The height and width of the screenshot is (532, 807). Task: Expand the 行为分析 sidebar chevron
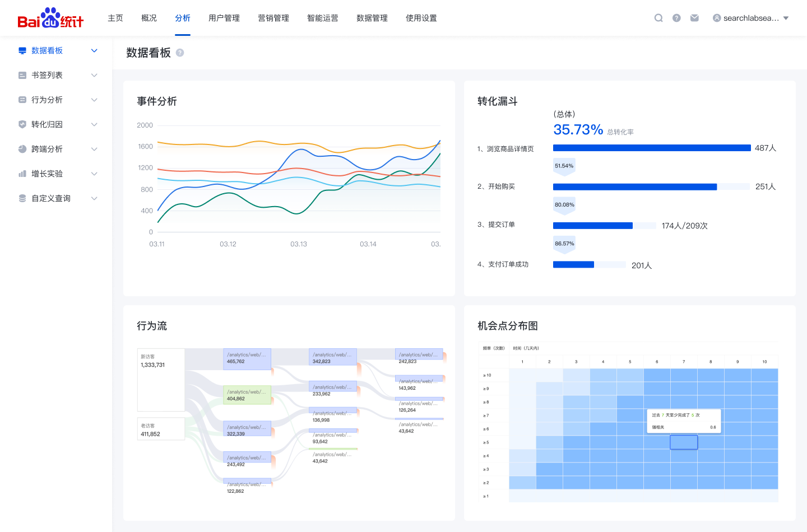coord(94,100)
